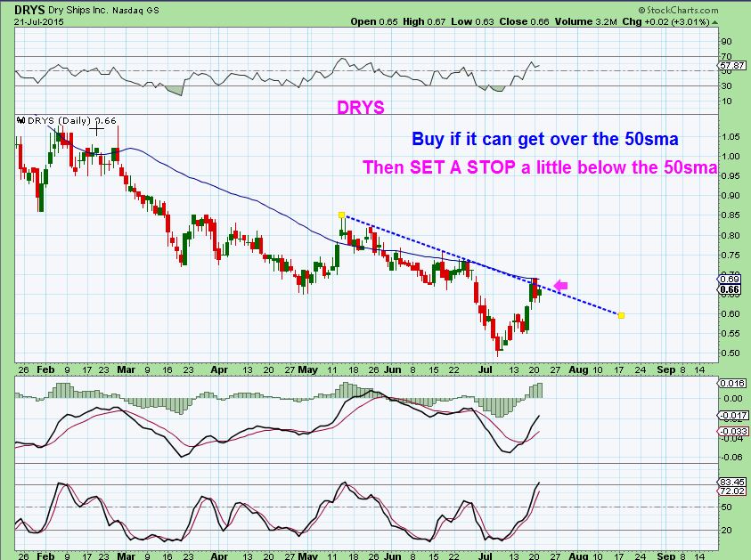Click the 0.50 price axis label
The height and width of the screenshot is (560, 751).
pos(731,353)
